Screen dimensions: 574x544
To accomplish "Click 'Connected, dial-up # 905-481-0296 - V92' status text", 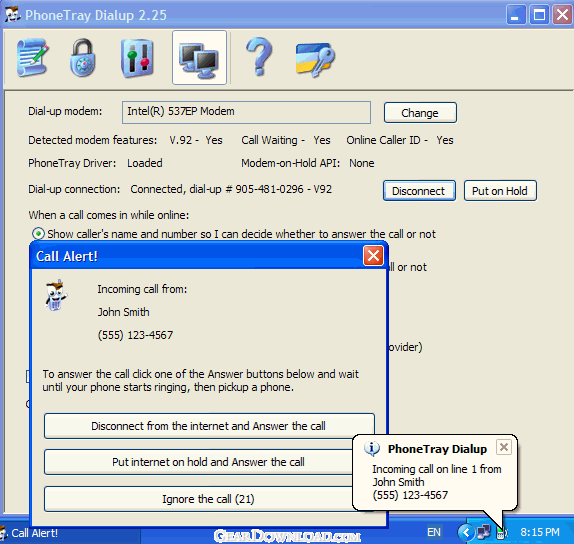I will 231,189.
